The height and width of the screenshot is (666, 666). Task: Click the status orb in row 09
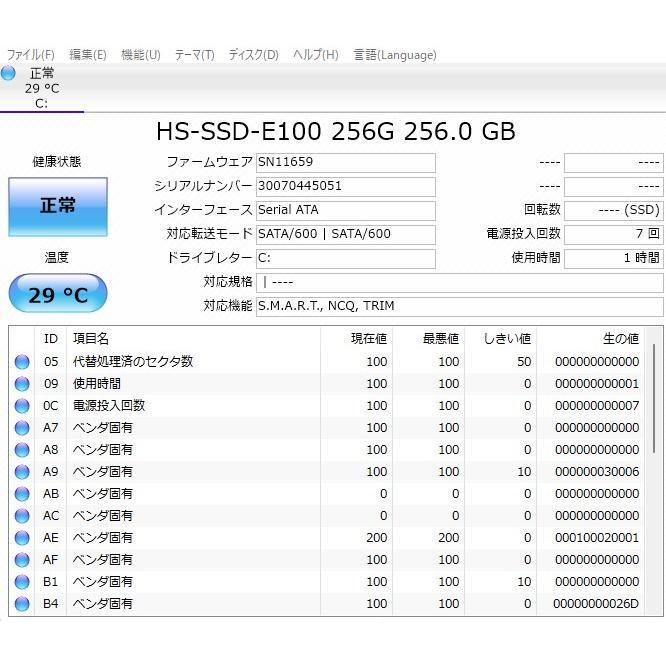click(x=22, y=384)
